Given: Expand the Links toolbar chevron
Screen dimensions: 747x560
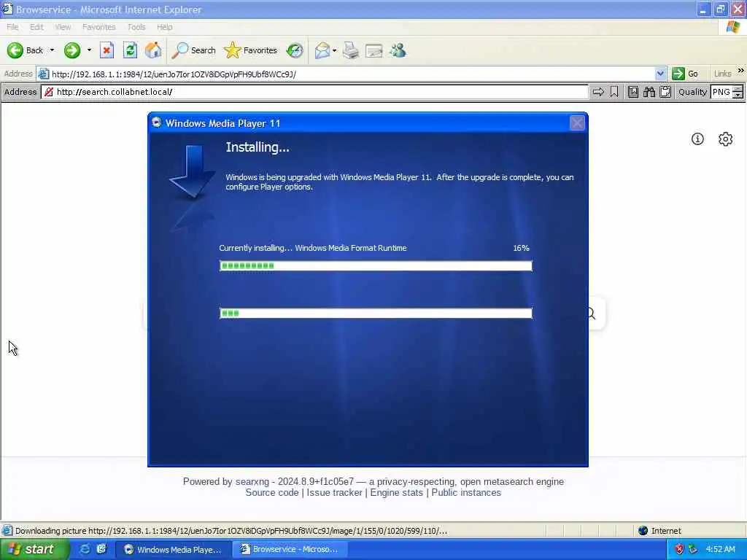Looking at the screenshot, I should 740,71.
